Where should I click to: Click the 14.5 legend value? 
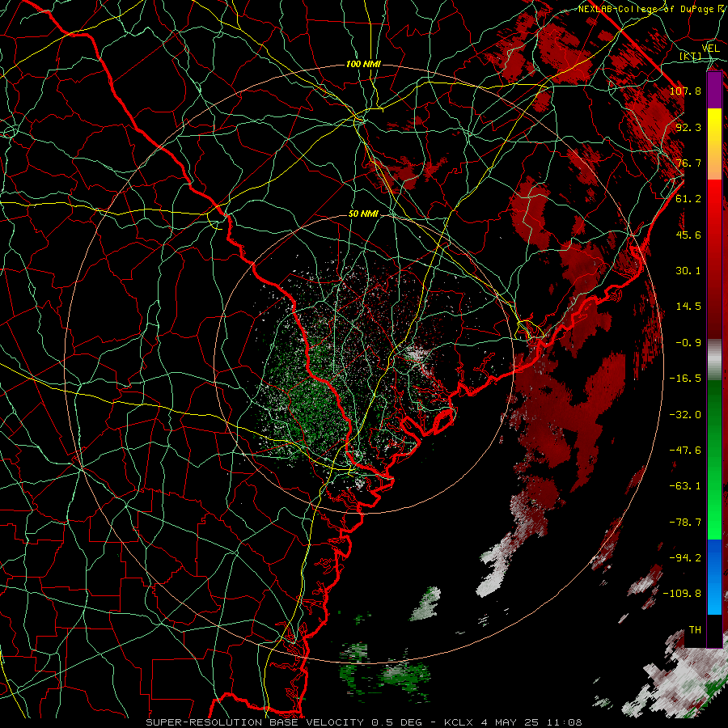tap(688, 307)
